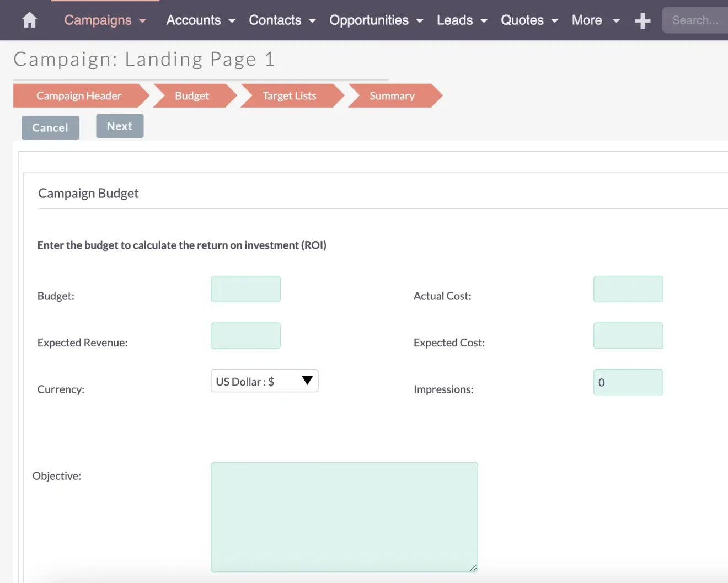Click inside the Objective text area
This screenshot has width=728, height=583.
point(344,517)
